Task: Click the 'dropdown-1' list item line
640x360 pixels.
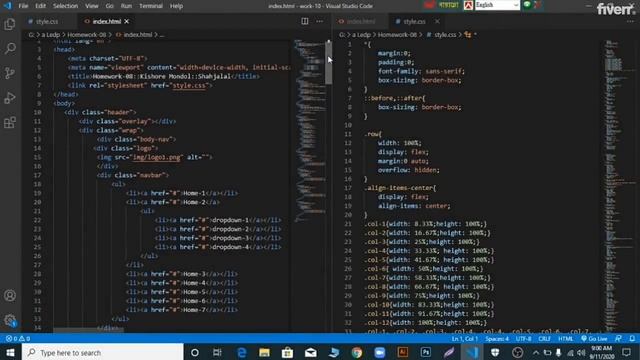Action: tap(218, 220)
